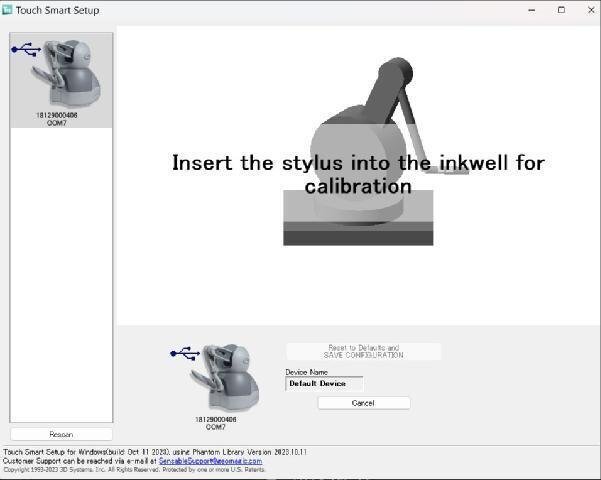Click the USB icon in the bottom panel
Viewport: 601px width, 480px height.
coord(185,353)
